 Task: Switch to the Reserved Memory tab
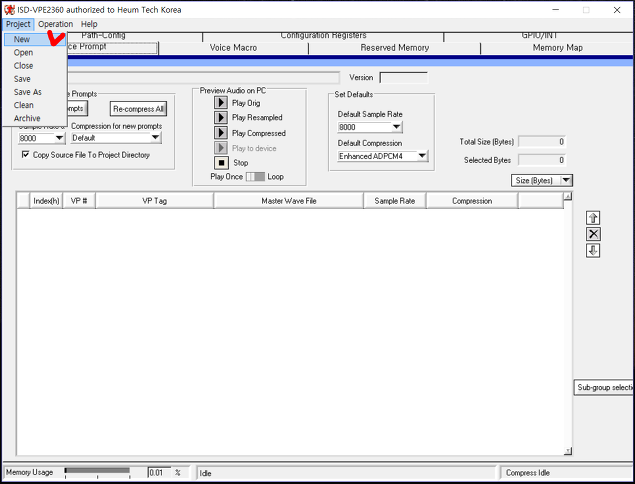tap(394, 48)
